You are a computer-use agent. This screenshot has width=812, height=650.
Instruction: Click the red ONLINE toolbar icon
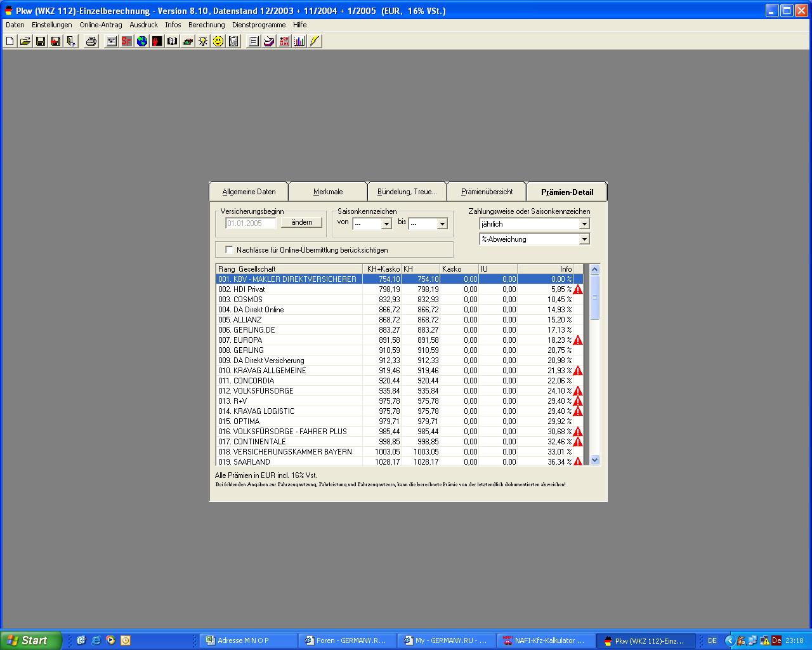tap(284, 41)
